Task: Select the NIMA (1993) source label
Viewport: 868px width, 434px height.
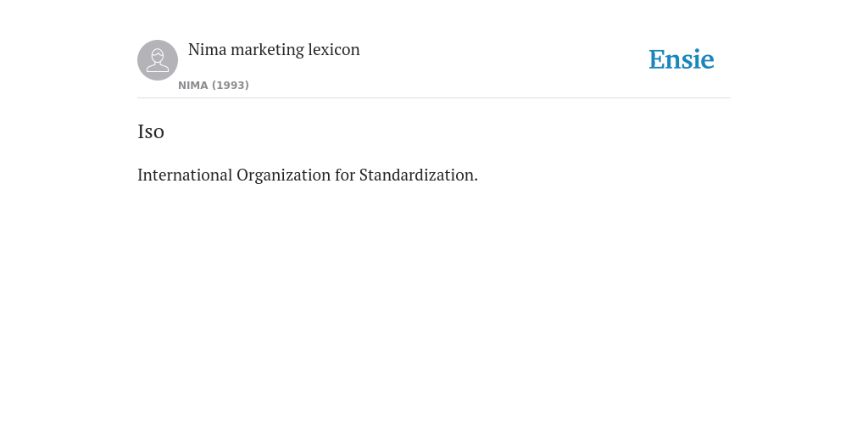Action: point(214,86)
